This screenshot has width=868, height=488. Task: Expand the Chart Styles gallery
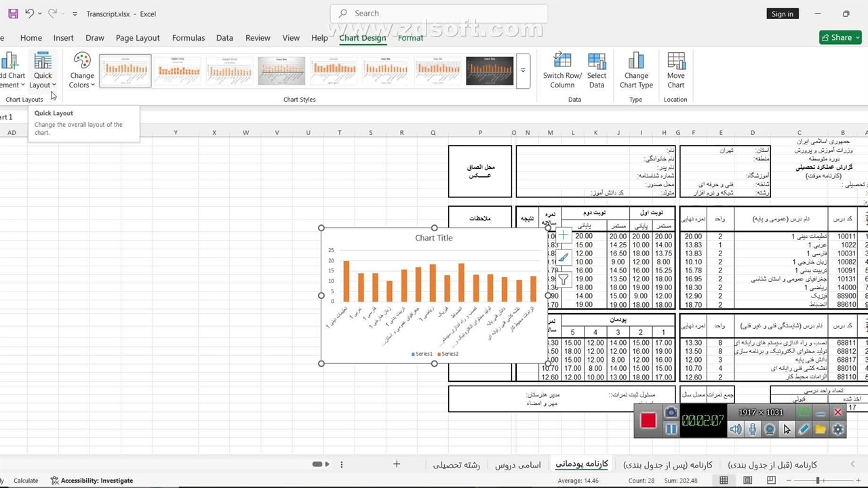pyautogui.click(x=523, y=70)
